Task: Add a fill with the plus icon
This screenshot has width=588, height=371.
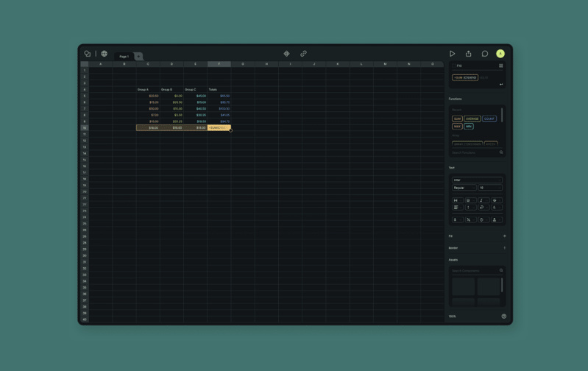Action: [x=504, y=236]
